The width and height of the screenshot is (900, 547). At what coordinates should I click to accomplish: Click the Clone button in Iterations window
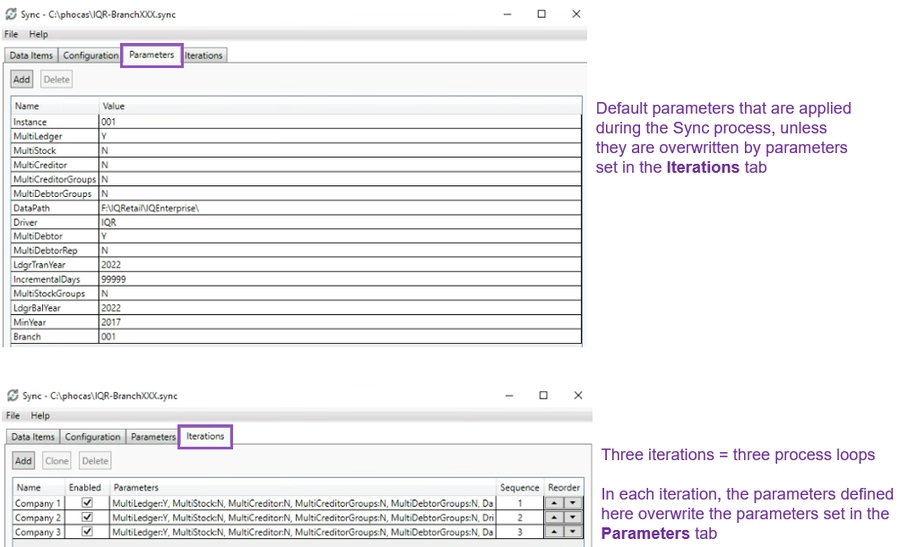pos(57,461)
